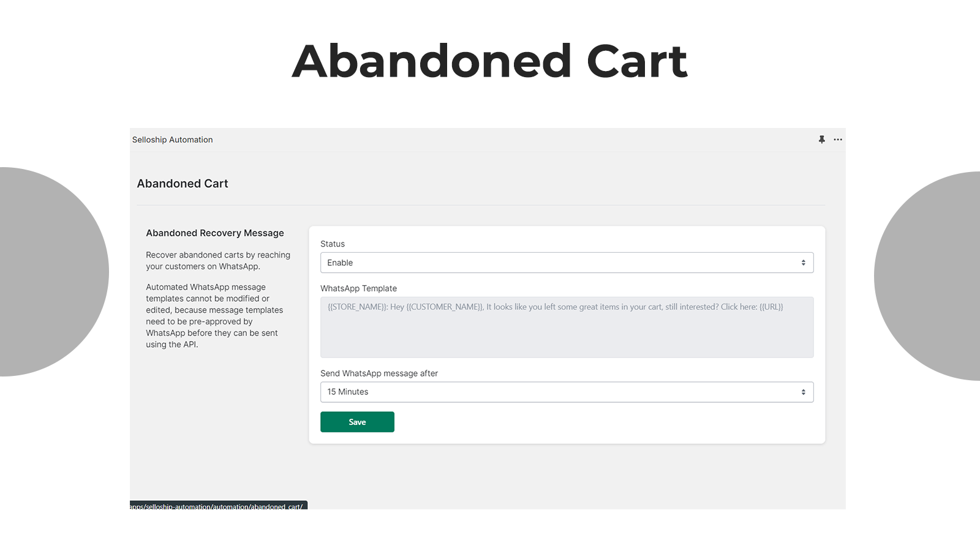Select the template placeholder message text
Screen dimensions: 980x551
(x=554, y=307)
